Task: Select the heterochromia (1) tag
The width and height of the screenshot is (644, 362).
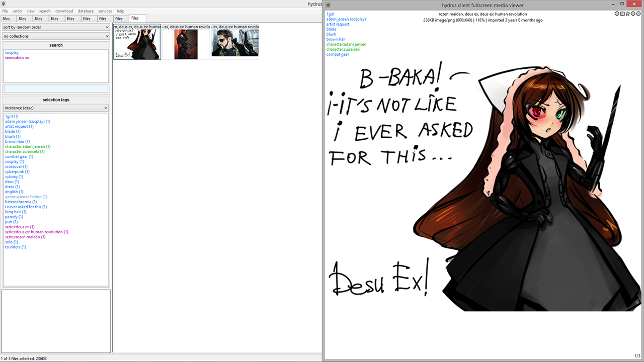Action: pyautogui.click(x=21, y=202)
